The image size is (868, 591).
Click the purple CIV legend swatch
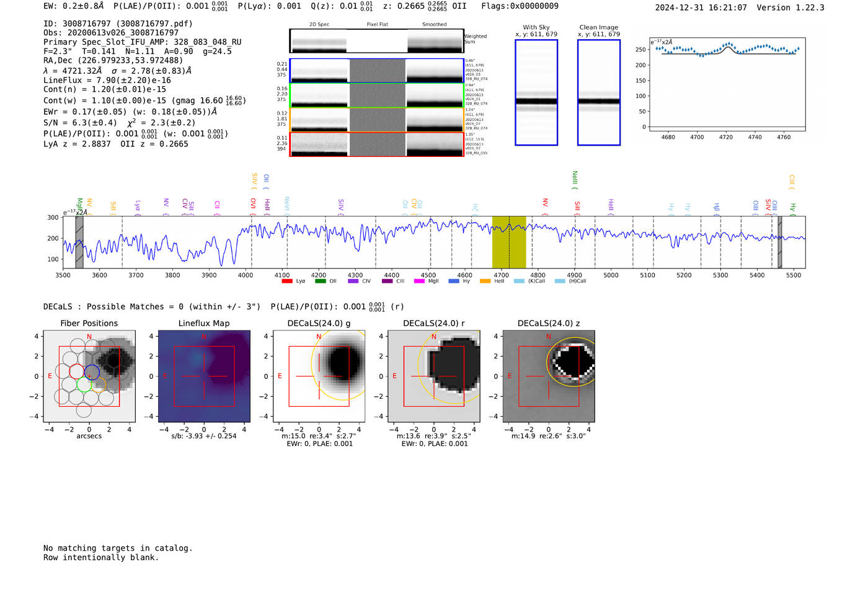click(353, 281)
